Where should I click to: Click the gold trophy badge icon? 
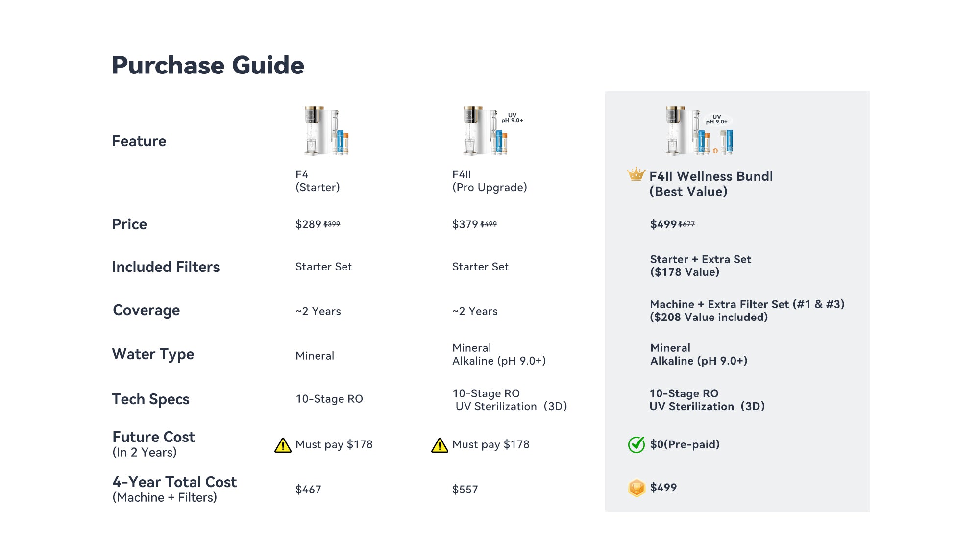[636, 488]
